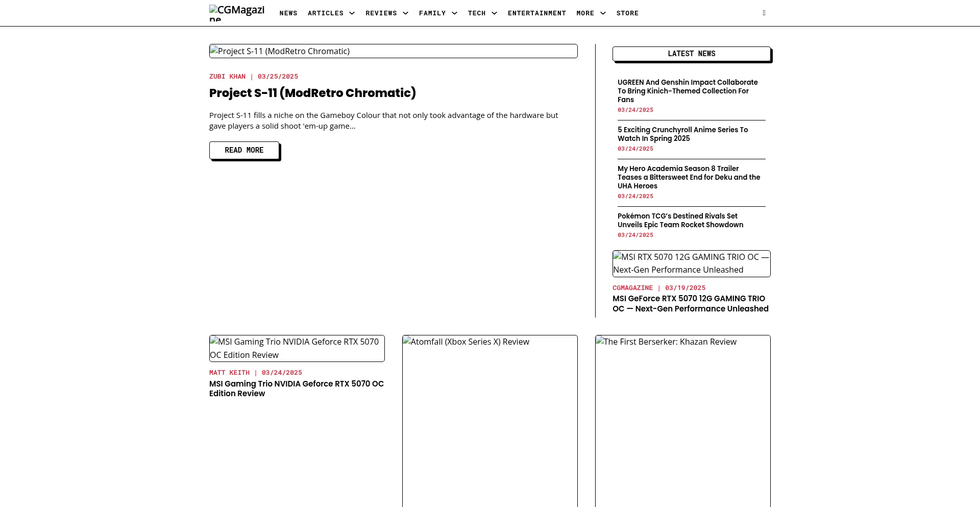Click the CGMagazine author link in sidebar
This screenshot has height=507, width=980.
633,288
